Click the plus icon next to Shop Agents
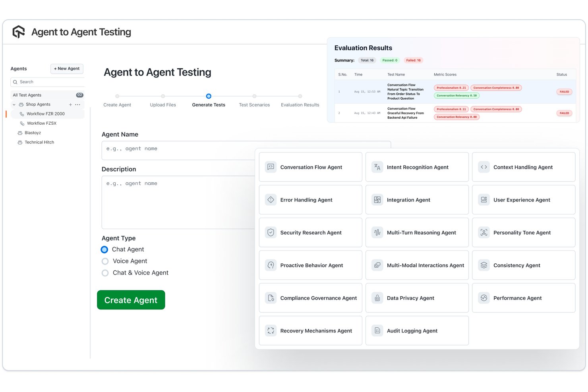The height and width of the screenshot is (392, 588). [71, 104]
